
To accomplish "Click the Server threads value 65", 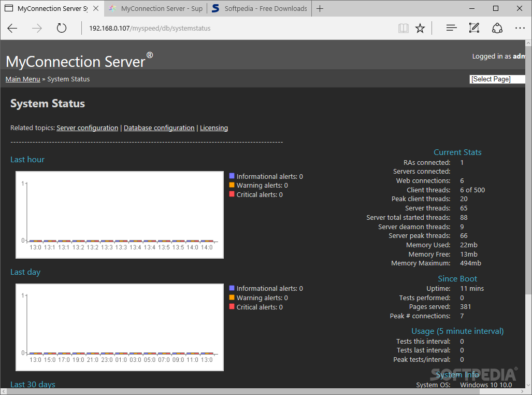I will tap(464, 208).
